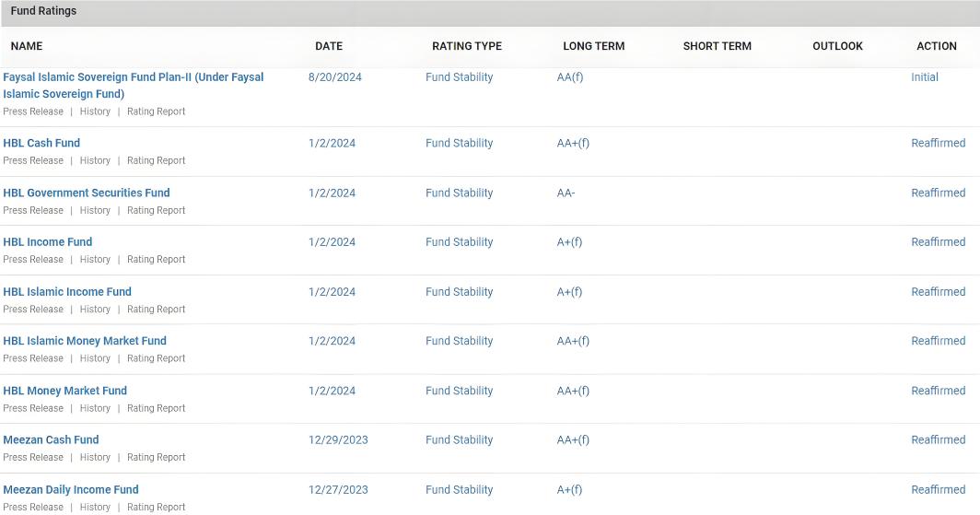Open the HBL Cash Fund link

[x=41, y=143]
